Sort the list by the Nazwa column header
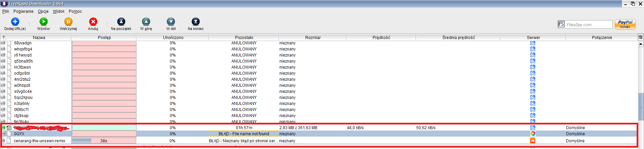Image resolution: width=644 pixels, height=149 pixels. (x=39, y=37)
